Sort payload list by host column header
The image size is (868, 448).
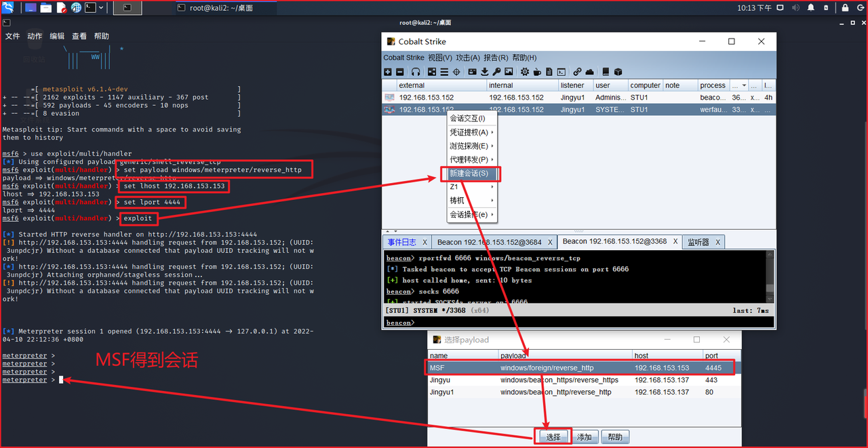point(667,355)
